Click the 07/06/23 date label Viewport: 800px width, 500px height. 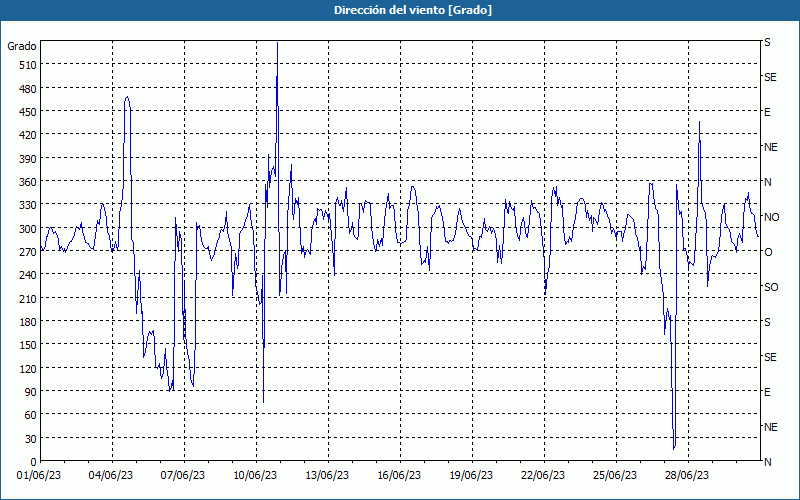(183, 476)
